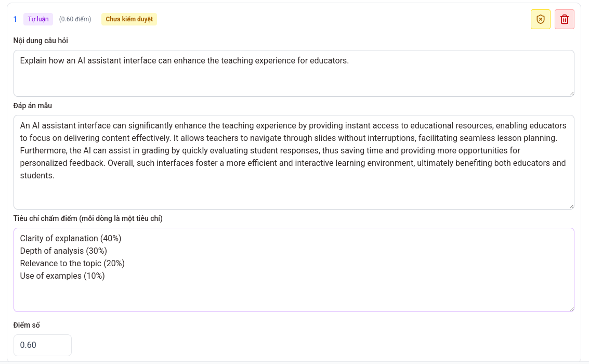The image size is (589, 364).
Task: Click the grading criteria box resize handle
Action: pyautogui.click(x=571, y=309)
